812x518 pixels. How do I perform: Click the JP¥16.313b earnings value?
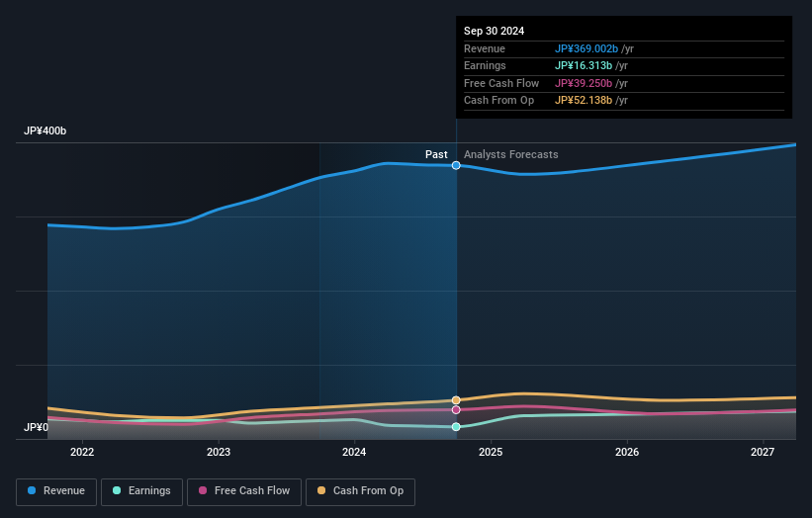click(584, 65)
